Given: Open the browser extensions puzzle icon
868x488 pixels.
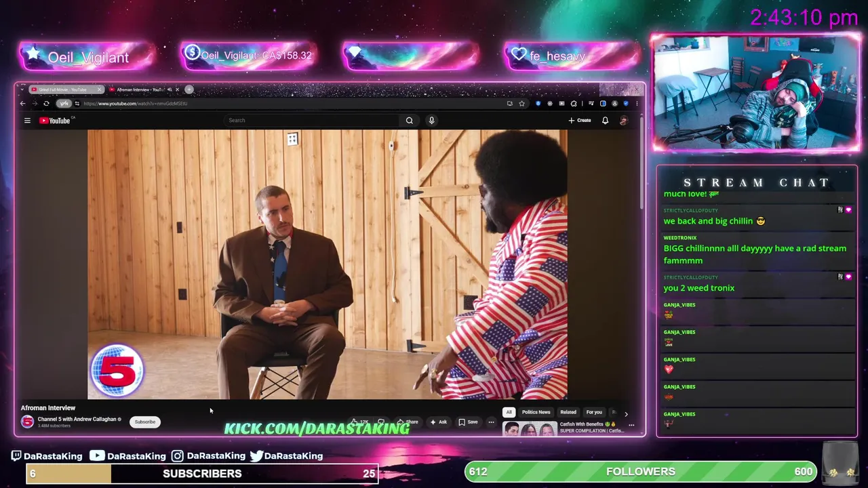Looking at the screenshot, I should (574, 104).
